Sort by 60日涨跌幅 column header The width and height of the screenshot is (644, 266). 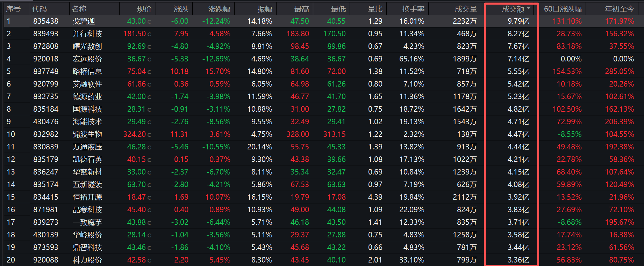pyautogui.click(x=563, y=9)
